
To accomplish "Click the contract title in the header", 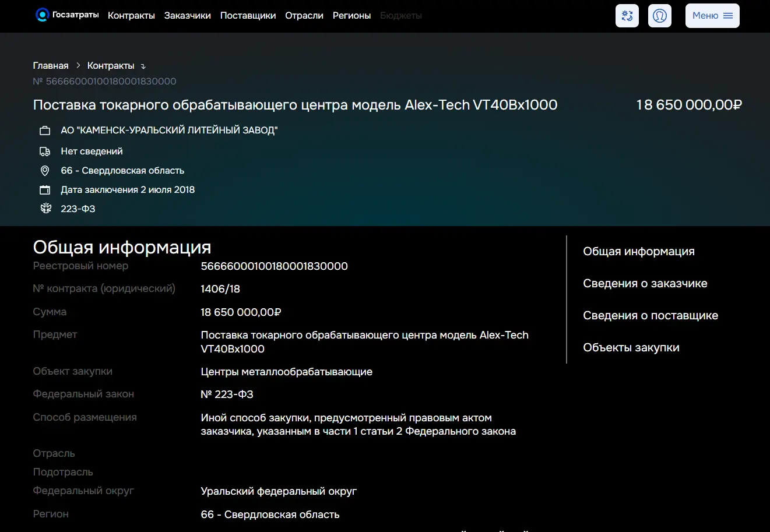I will tap(296, 105).
